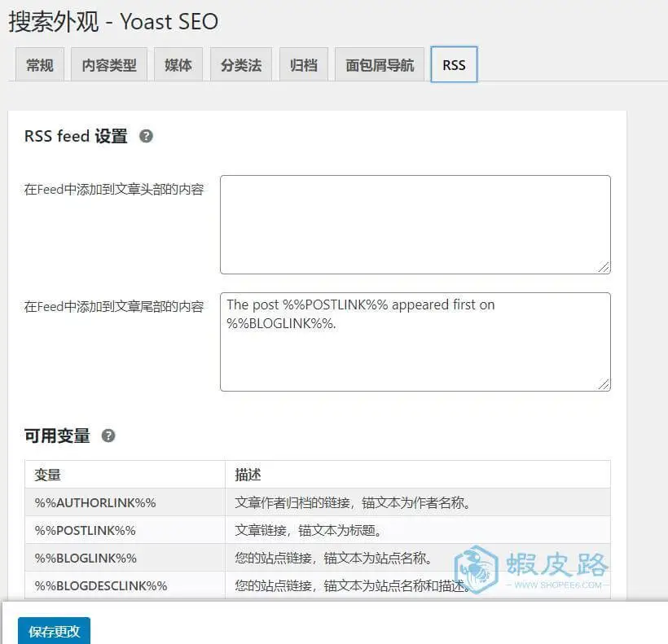Click the %%POSTLINK%% variable in the table

tap(125, 530)
